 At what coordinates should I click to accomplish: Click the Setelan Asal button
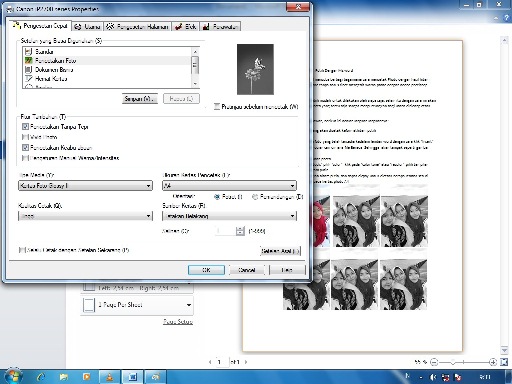coord(280,251)
